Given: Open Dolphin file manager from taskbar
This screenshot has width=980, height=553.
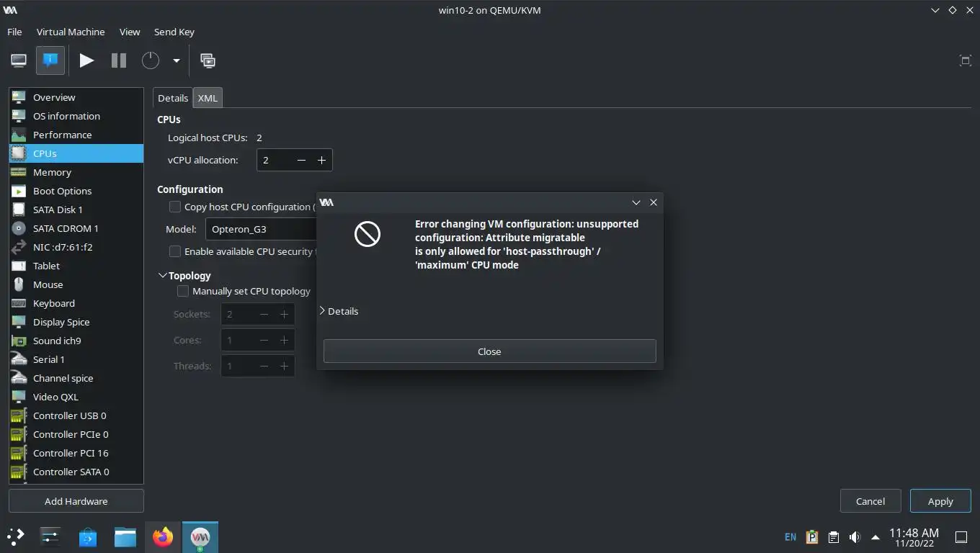Looking at the screenshot, I should pos(125,536).
